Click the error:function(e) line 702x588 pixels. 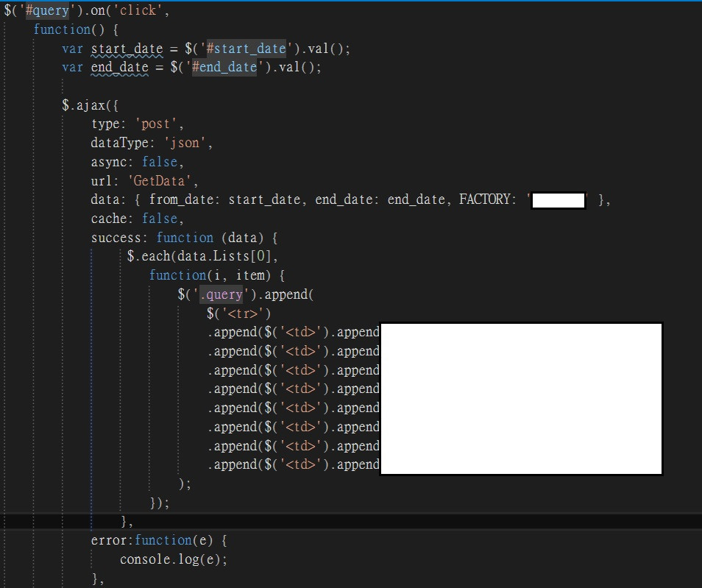158,540
